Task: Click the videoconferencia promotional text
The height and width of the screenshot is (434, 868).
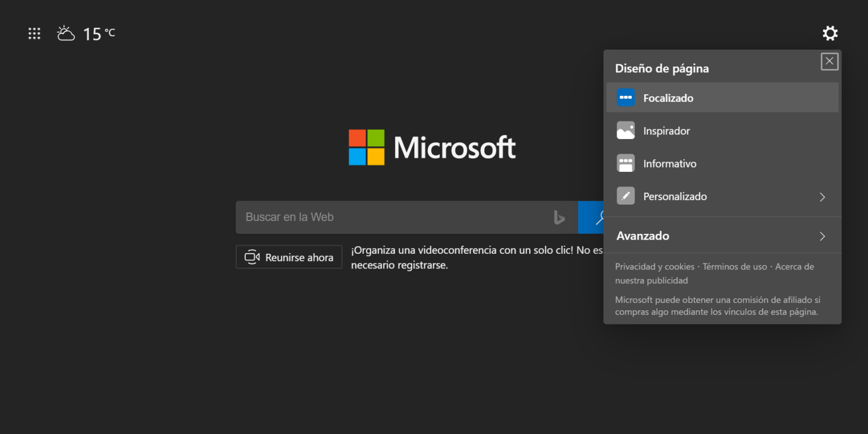Action: pyautogui.click(x=477, y=257)
